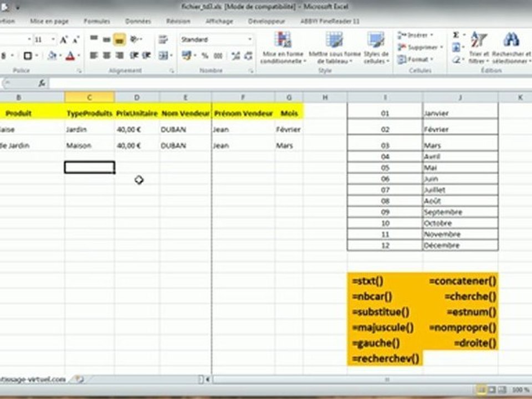
Task: Increase font size with the large A icon
Action: 63,40
